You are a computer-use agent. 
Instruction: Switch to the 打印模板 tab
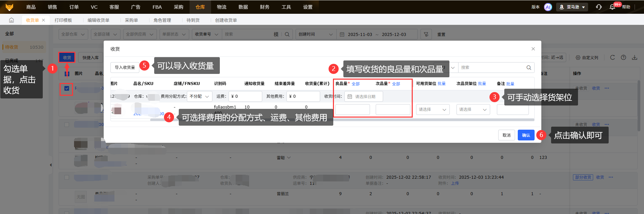(x=63, y=20)
